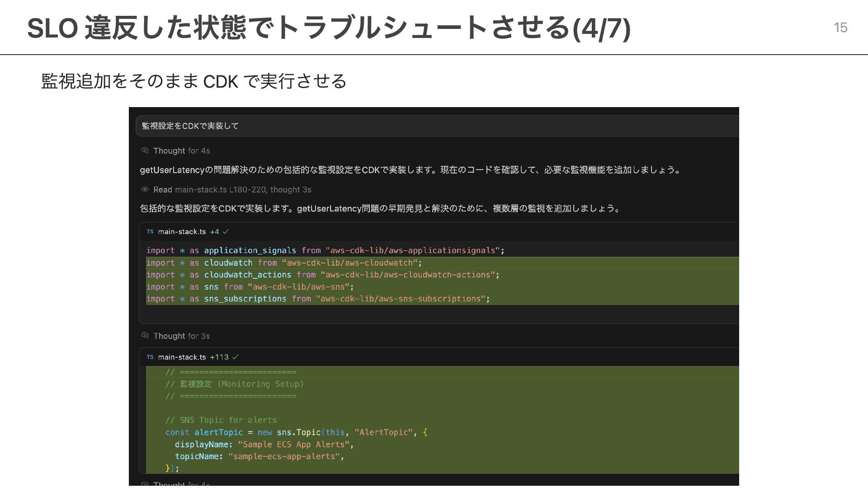This screenshot has width=868, height=488.
Task: Click the '// SNS Topic for alerts' comment
Action: pyautogui.click(x=221, y=420)
